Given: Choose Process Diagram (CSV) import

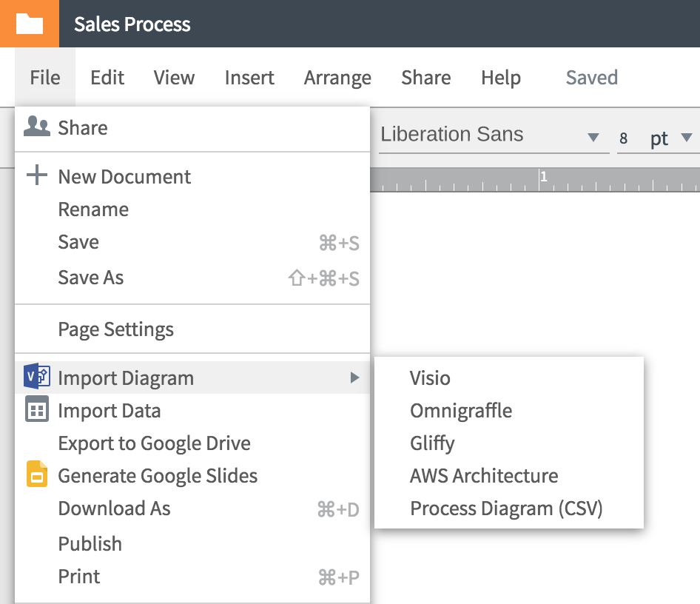Looking at the screenshot, I should click(506, 509).
